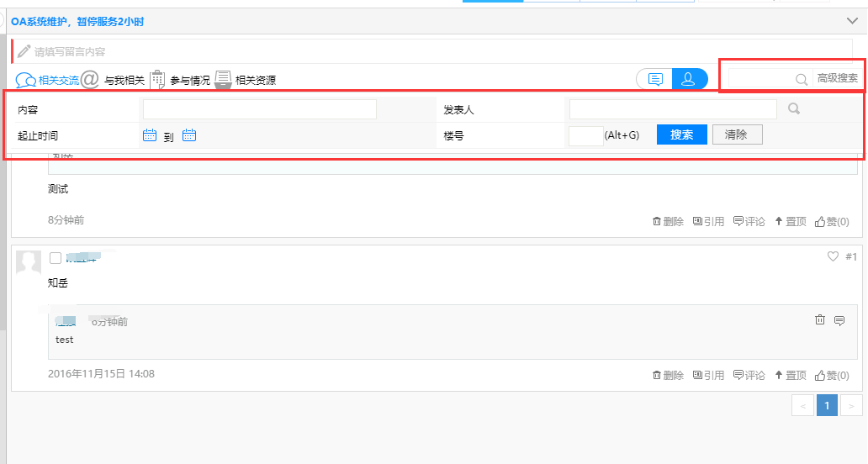Open 高级搜索 advanced search panel
The image size is (868, 464).
point(837,79)
